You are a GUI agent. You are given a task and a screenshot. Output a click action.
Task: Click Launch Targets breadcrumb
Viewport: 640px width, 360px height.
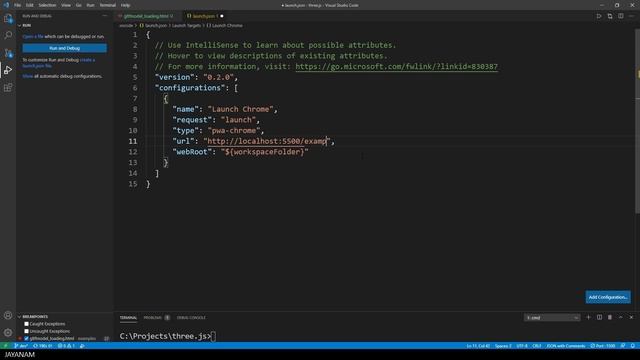click(x=186, y=25)
